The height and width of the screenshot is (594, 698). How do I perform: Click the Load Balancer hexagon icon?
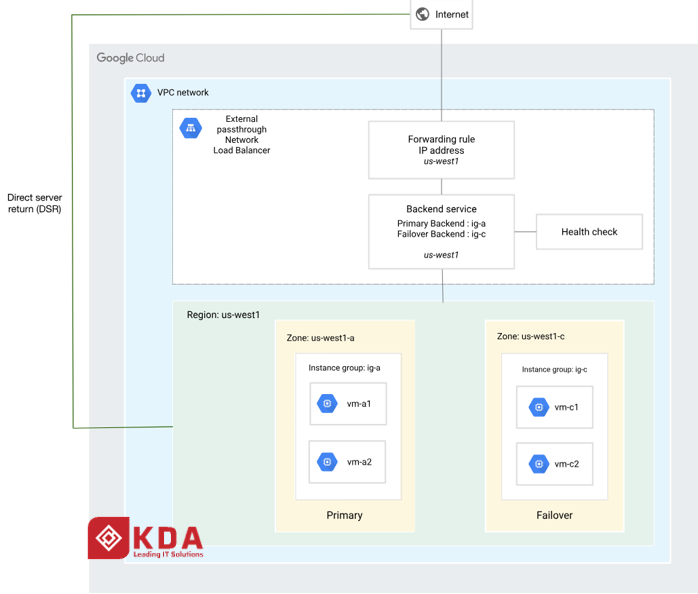tap(191, 128)
